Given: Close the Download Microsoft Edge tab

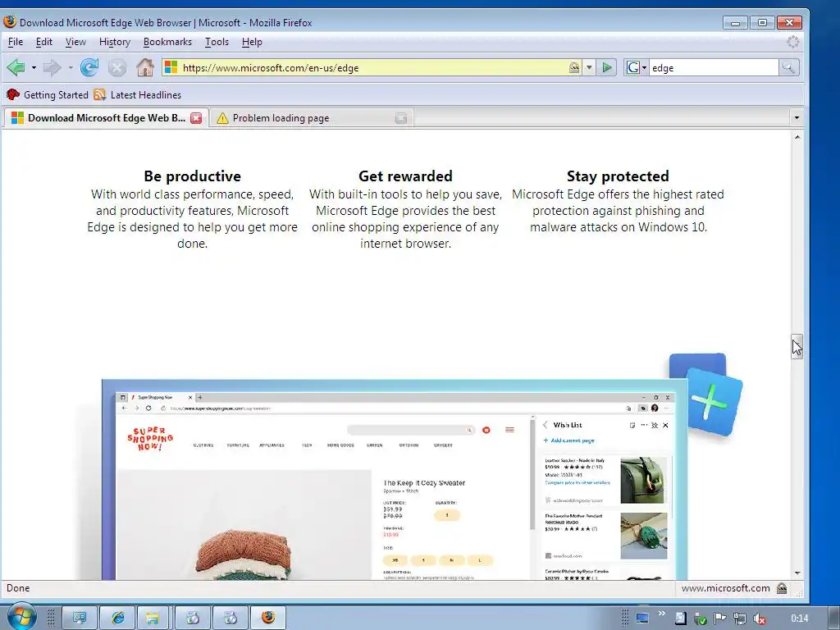Looking at the screenshot, I should click(197, 118).
